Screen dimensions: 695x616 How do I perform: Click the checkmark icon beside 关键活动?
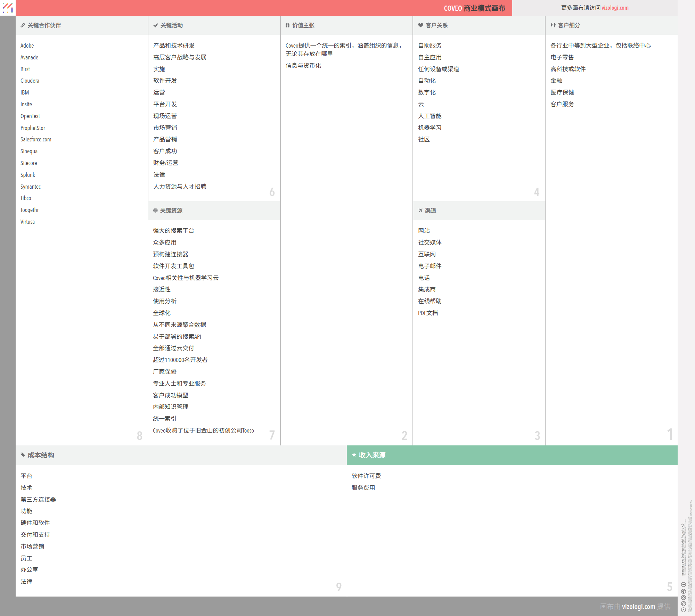tap(155, 25)
